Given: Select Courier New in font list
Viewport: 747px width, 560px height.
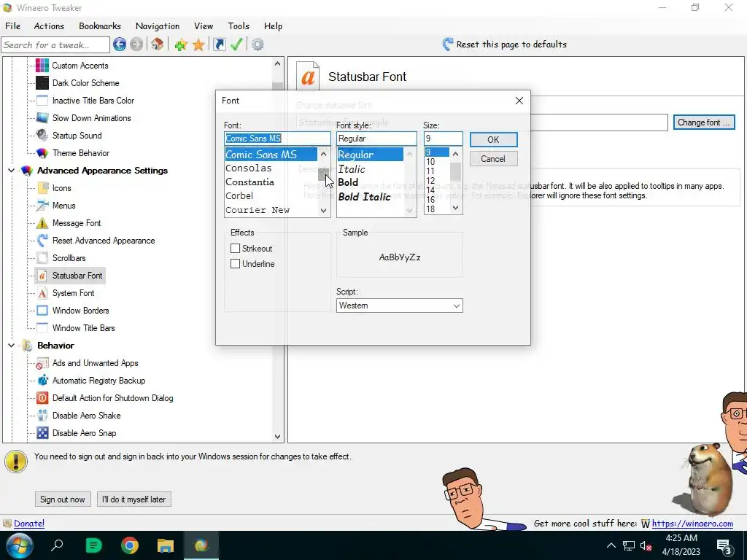Looking at the screenshot, I should click(x=271, y=210).
